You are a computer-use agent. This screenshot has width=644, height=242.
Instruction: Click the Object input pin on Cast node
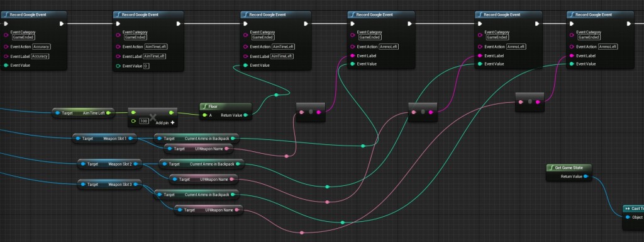click(628, 217)
